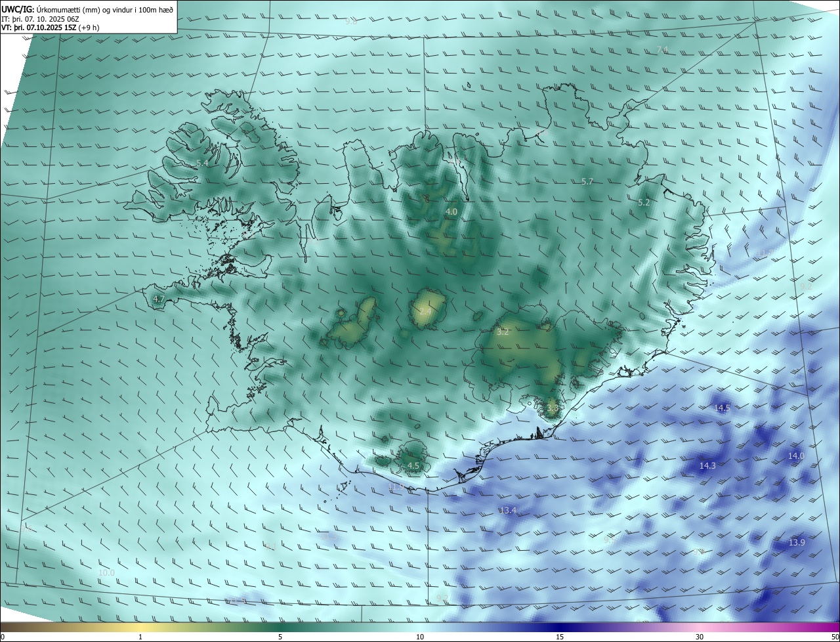Click the 5.4 value over the Westfjords
Screen dimensions: 840x642
coord(202,163)
